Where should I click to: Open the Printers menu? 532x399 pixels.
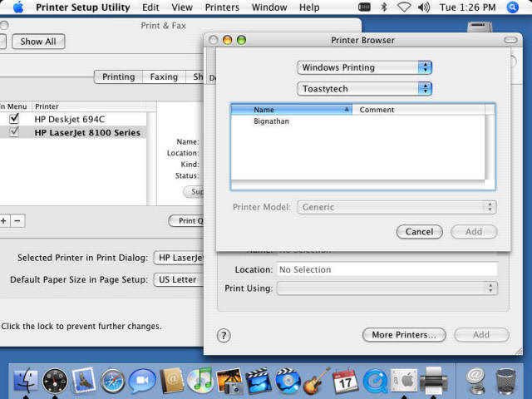coord(222,7)
